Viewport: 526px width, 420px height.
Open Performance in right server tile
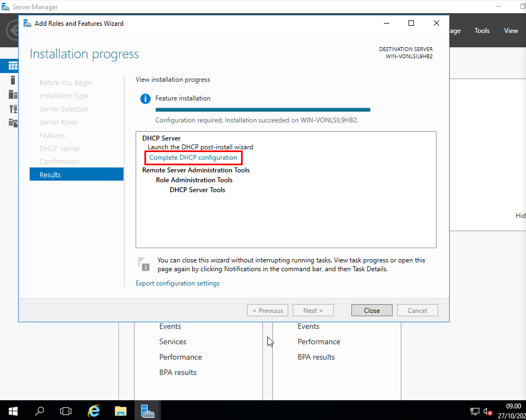318,341
